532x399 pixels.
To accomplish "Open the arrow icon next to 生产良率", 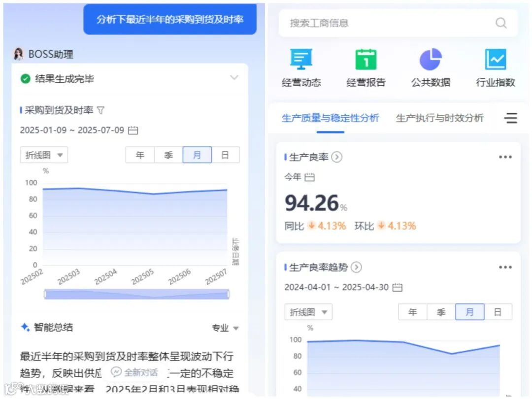I will [336, 157].
